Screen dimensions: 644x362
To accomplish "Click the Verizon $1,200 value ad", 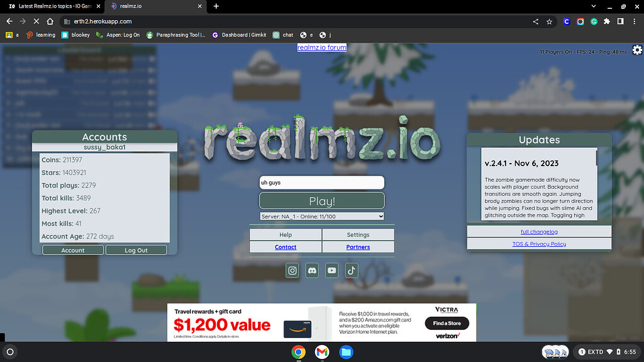I will [x=321, y=322].
